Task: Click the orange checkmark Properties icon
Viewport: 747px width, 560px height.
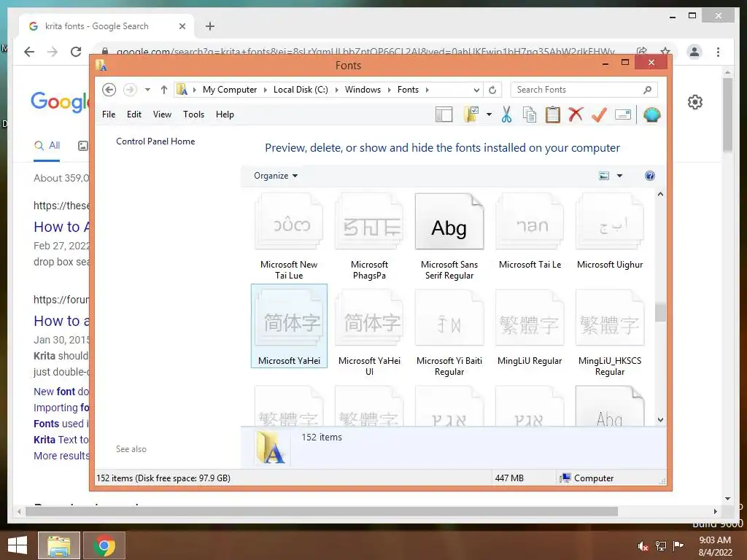Action: point(599,114)
